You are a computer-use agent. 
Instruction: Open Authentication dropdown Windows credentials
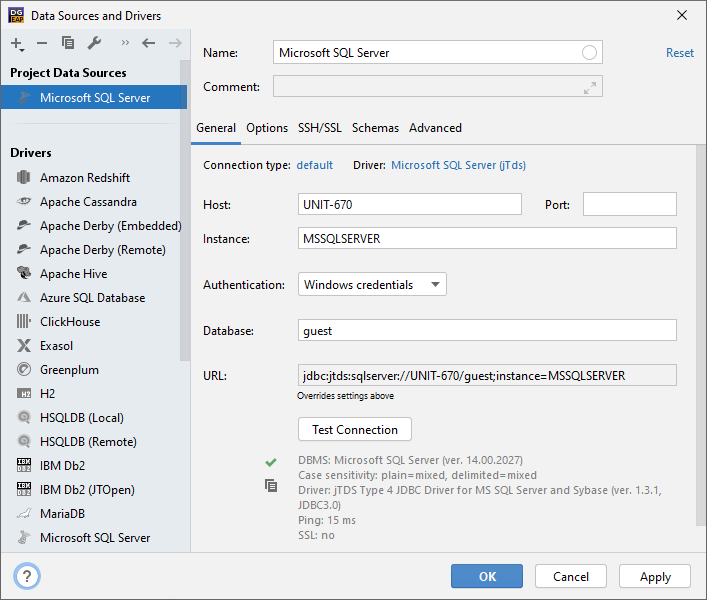[x=372, y=284]
